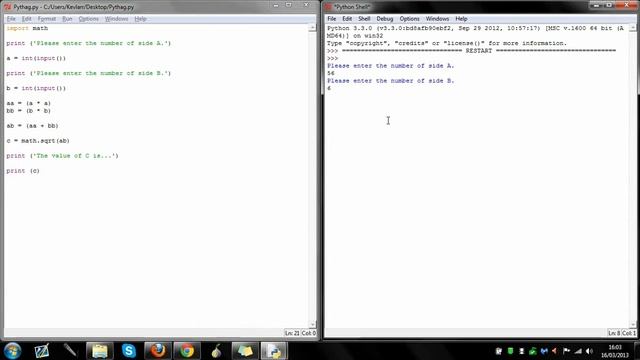The width and height of the screenshot is (640, 360).
Task: Open the Action Center flag tray icon
Action: tap(567, 351)
